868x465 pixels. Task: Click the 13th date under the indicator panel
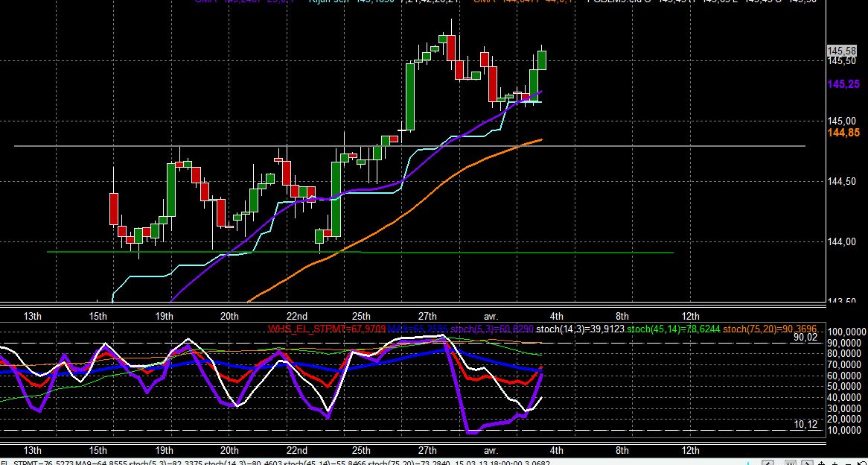click(x=32, y=450)
